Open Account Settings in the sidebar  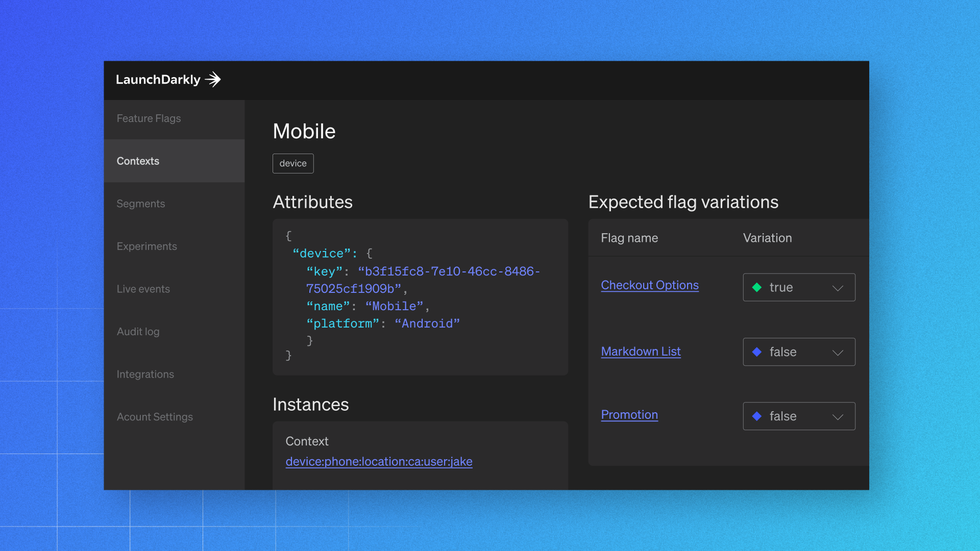point(155,417)
